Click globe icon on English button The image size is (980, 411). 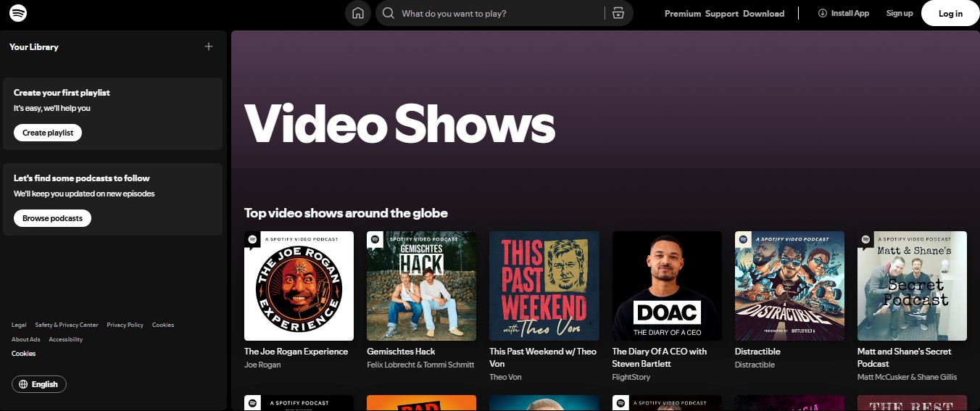[x=24, y=384]
